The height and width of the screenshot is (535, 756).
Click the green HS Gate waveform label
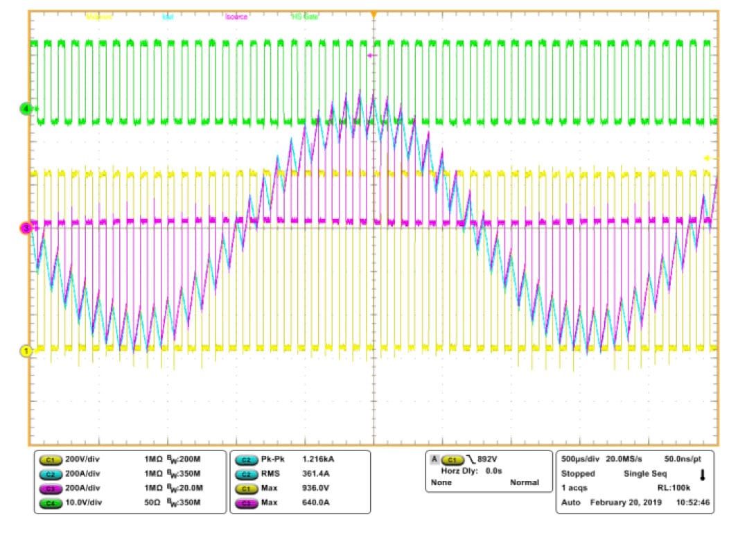(x=304, y=17)
